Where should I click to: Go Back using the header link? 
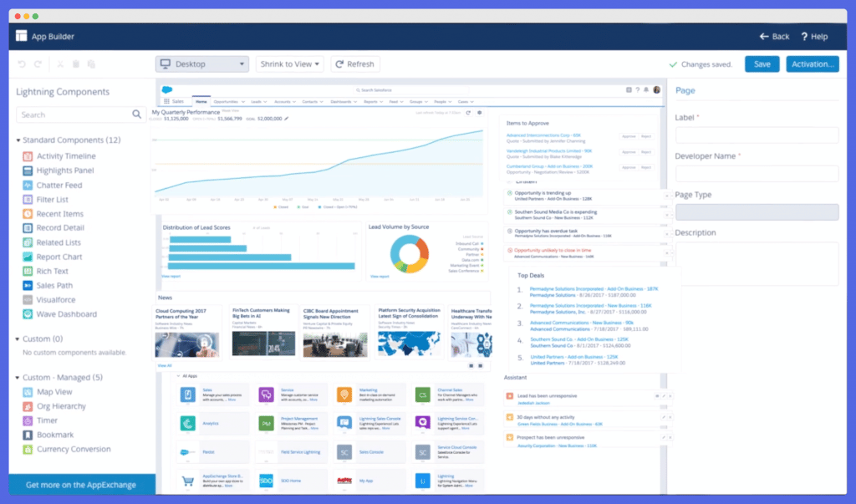[774, 37]
